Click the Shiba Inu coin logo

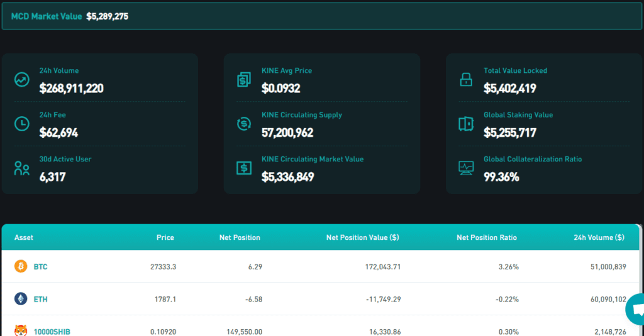(21, 330)
